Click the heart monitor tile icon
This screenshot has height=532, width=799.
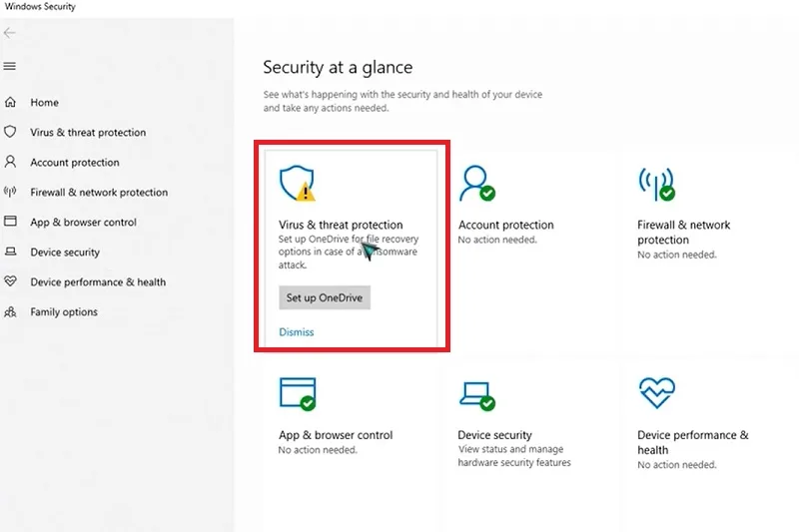click(657, 392)
